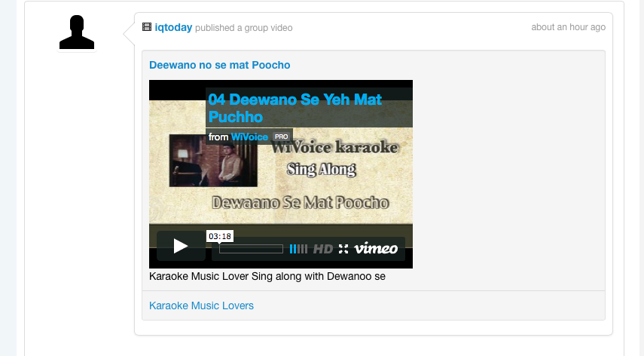Play the Vimeo karaoke video
Viewport: 644px width, 356px height.
pyautogui.click(x=181, y=246)
